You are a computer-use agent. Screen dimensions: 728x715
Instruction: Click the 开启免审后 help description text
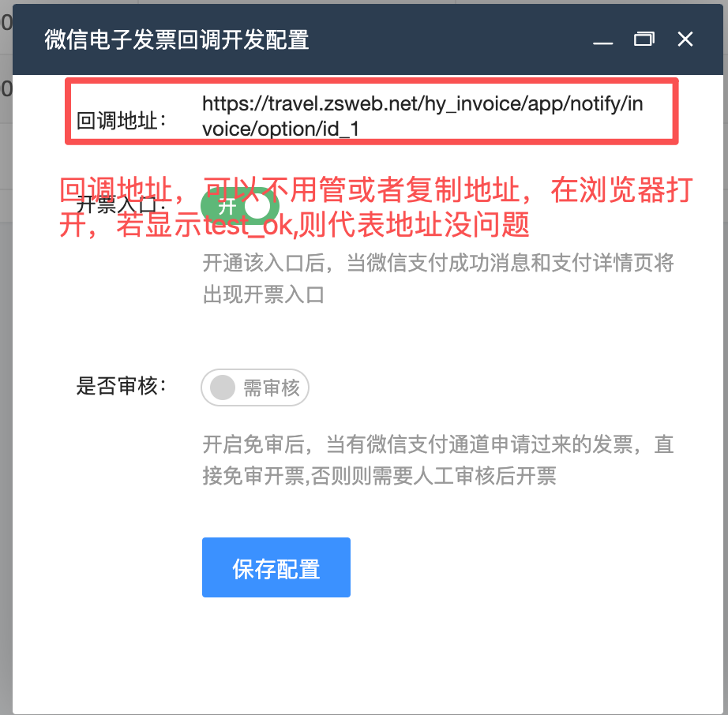(437, 460)
